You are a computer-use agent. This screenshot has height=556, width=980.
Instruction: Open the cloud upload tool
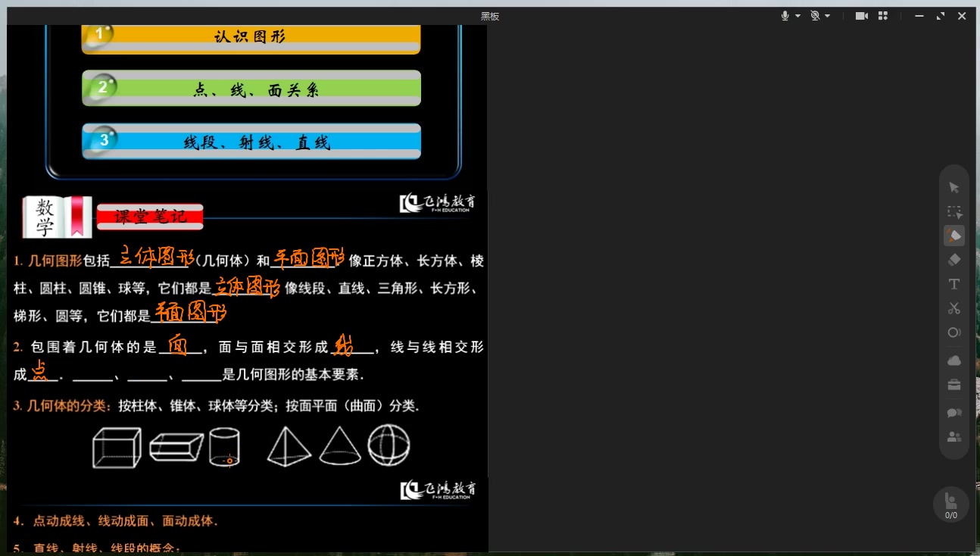(x=954, y=361)
